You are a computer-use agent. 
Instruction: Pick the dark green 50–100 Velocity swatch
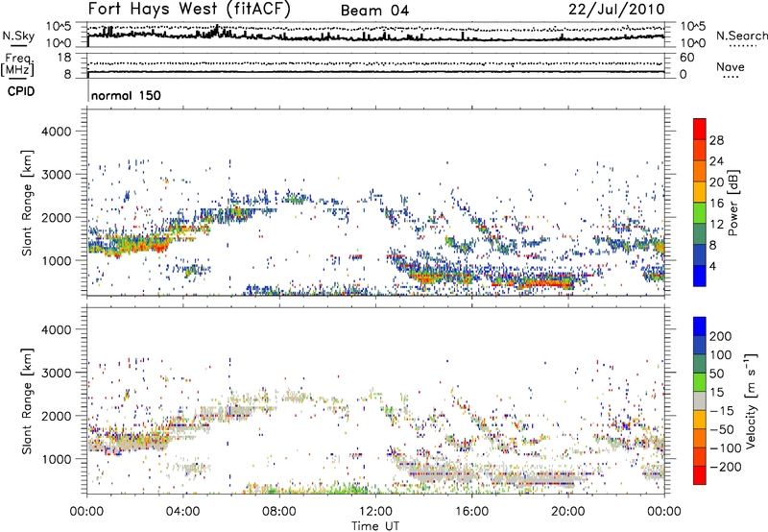click(700, 364)
